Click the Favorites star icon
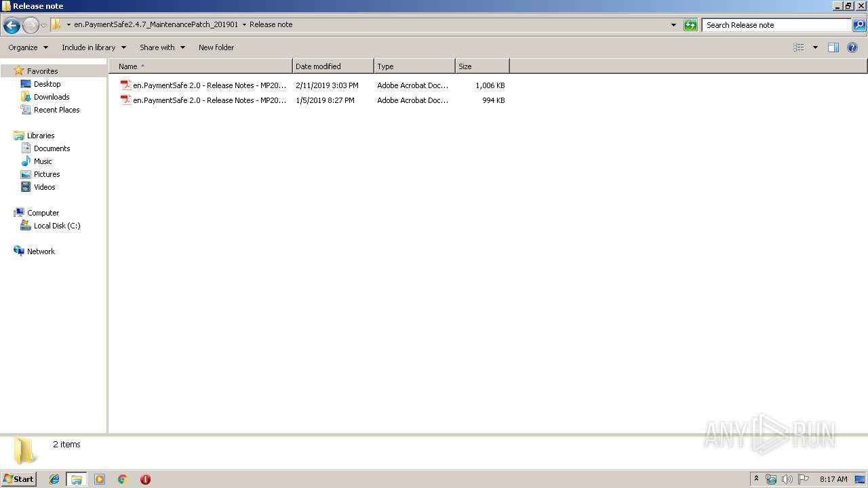The height and width of the screenshot is (488, 868). (19, 70)
